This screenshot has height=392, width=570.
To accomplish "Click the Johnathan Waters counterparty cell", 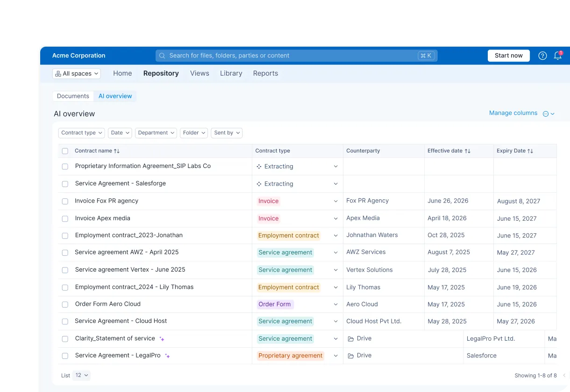I will point(372,235).
